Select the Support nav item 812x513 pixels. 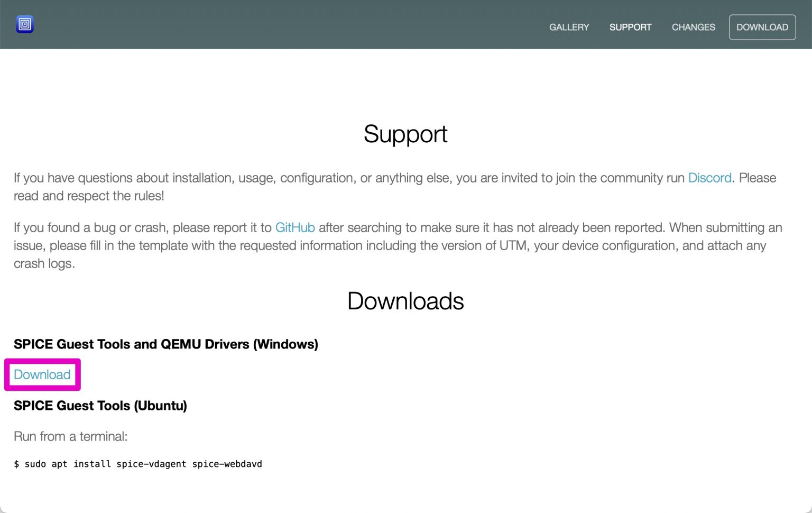pos(630,27)
